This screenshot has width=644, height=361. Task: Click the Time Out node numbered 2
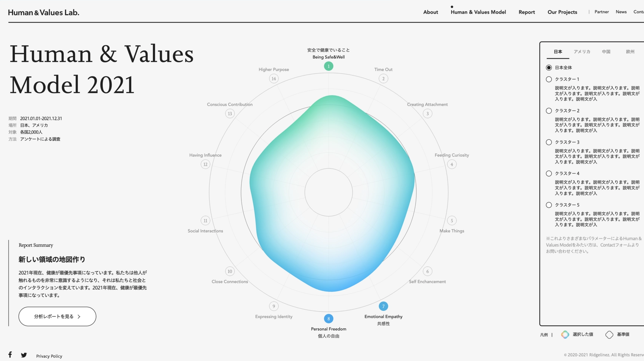click(x=383, y=78)
